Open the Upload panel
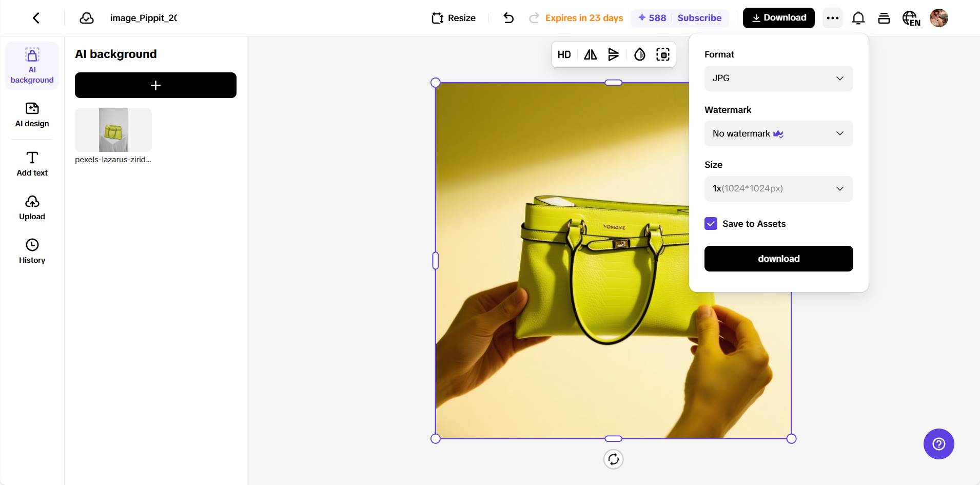Screen dimensions: 980x485 pos(32,208)
